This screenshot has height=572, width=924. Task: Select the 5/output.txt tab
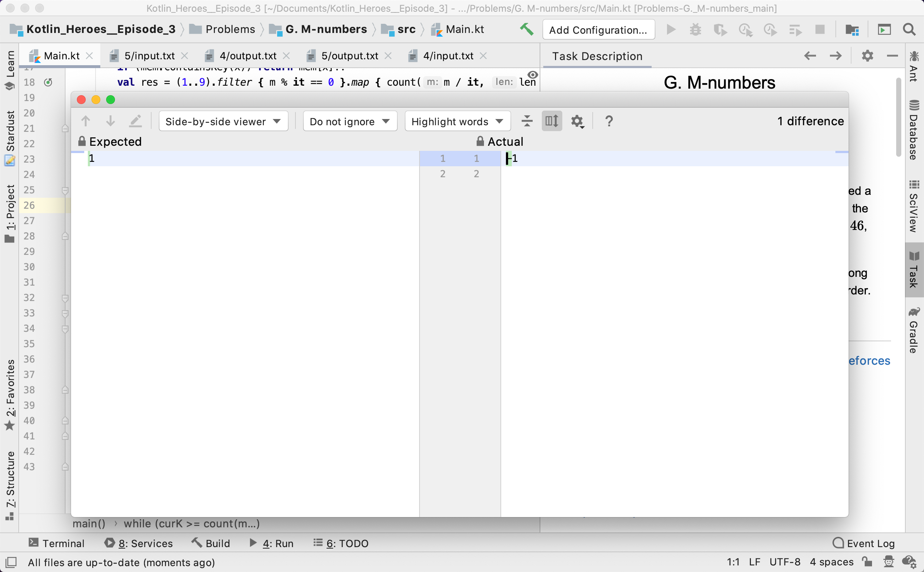tap(350, 56)
